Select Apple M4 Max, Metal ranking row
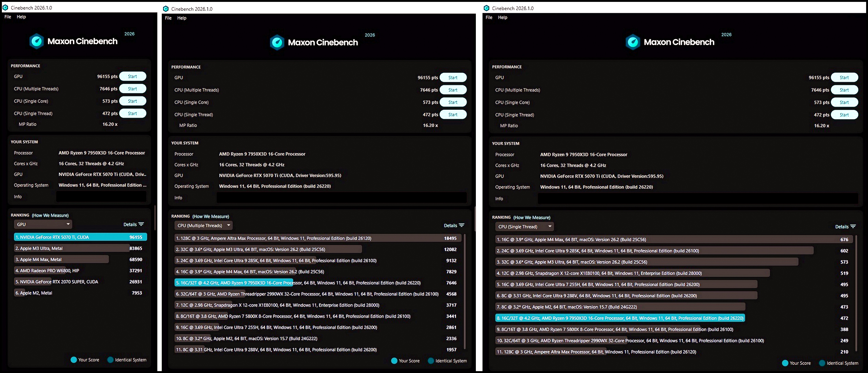This screenshot has width=868, height=373. (80, 259)
